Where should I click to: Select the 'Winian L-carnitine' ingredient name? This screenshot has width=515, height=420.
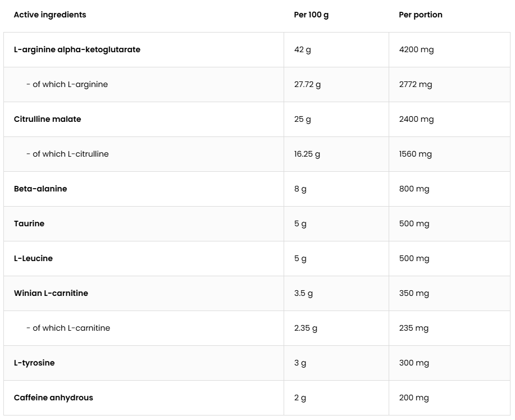tap(51, 294)
